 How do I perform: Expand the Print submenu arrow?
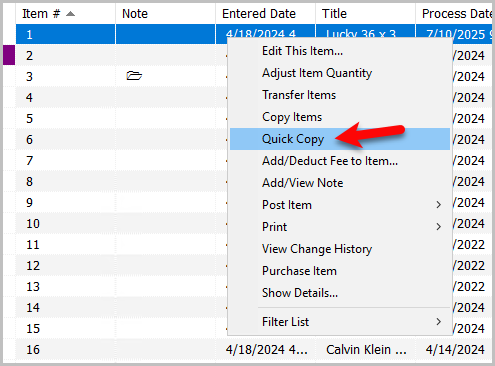pyautogui.click(x=439, y=227)
